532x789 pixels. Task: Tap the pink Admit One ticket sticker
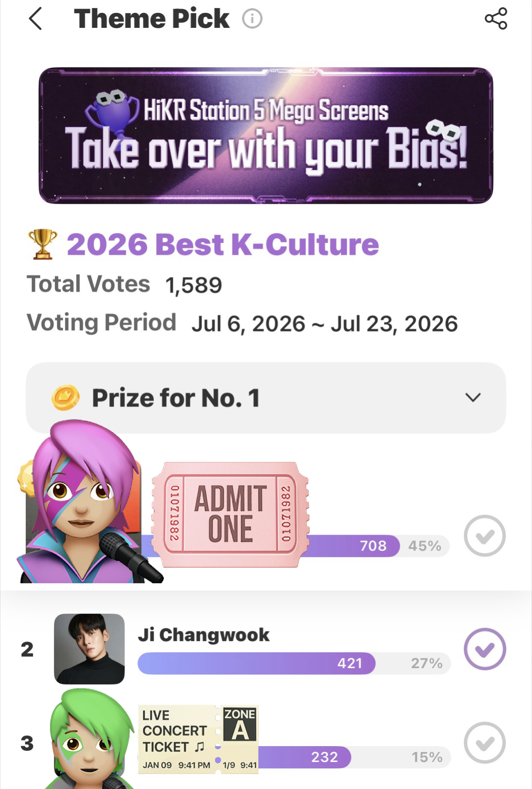[x=230, y=515]
